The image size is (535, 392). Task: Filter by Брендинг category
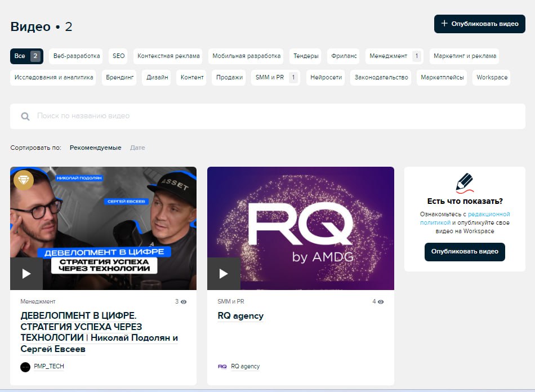pos(119,78)
